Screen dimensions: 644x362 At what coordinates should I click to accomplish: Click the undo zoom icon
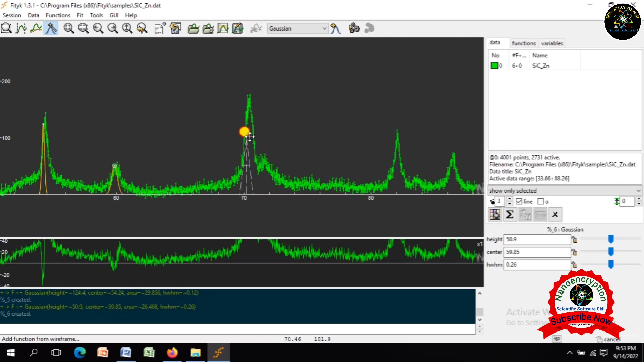(142, 28)
